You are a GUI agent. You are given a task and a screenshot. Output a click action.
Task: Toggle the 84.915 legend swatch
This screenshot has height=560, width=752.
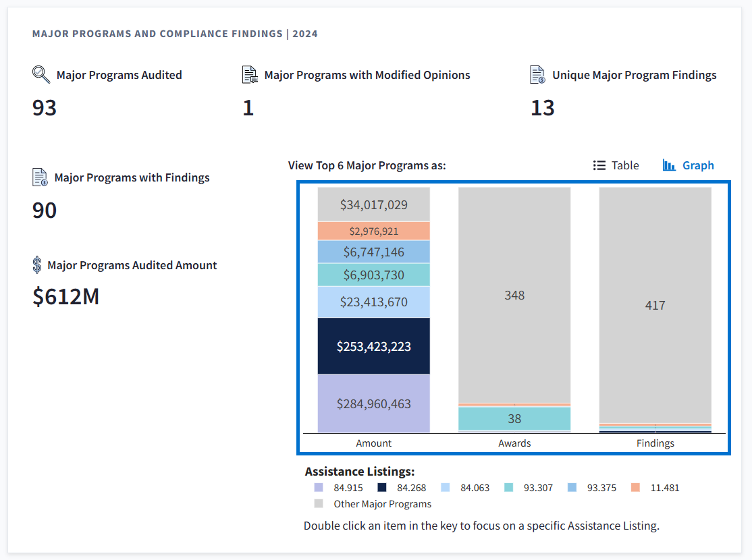pos(318,488)
